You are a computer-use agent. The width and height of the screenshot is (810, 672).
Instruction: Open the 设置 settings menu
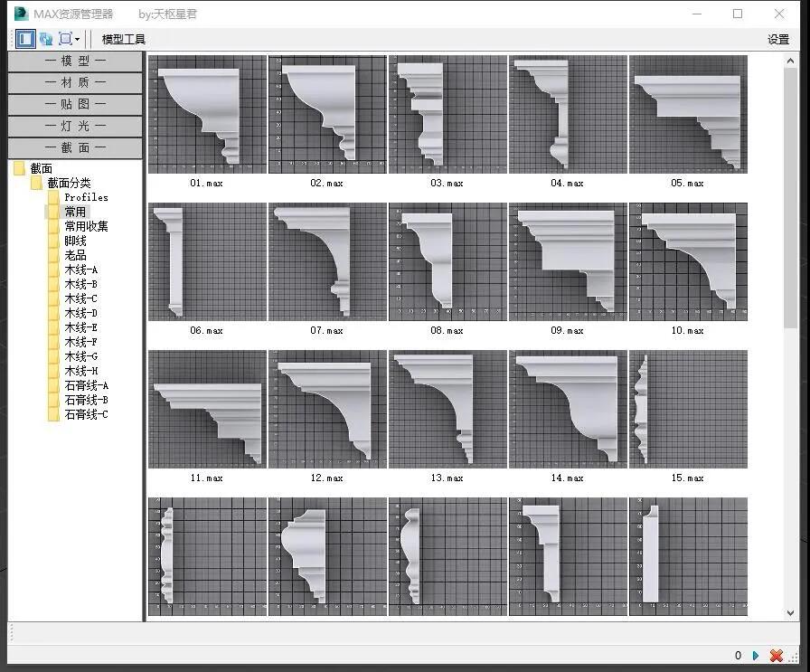coord(777,39)
